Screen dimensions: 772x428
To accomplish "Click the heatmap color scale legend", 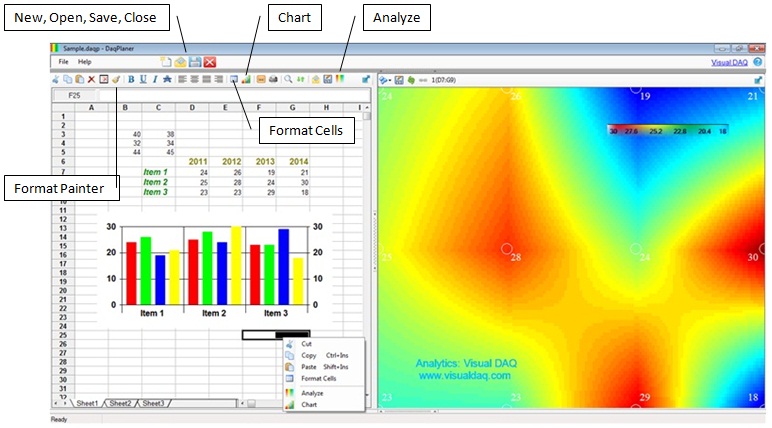I will pos(668,130).
